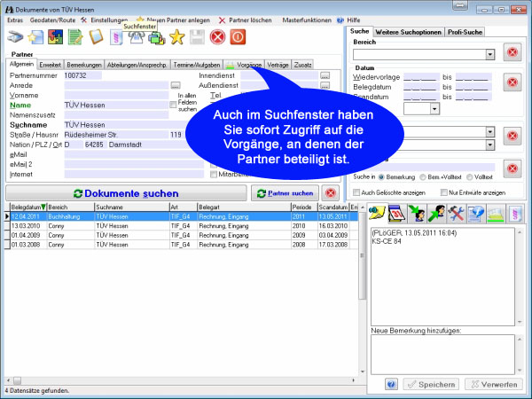
Task: Click the grey floppy disk save icon
Action: click(x=197, y=37)
